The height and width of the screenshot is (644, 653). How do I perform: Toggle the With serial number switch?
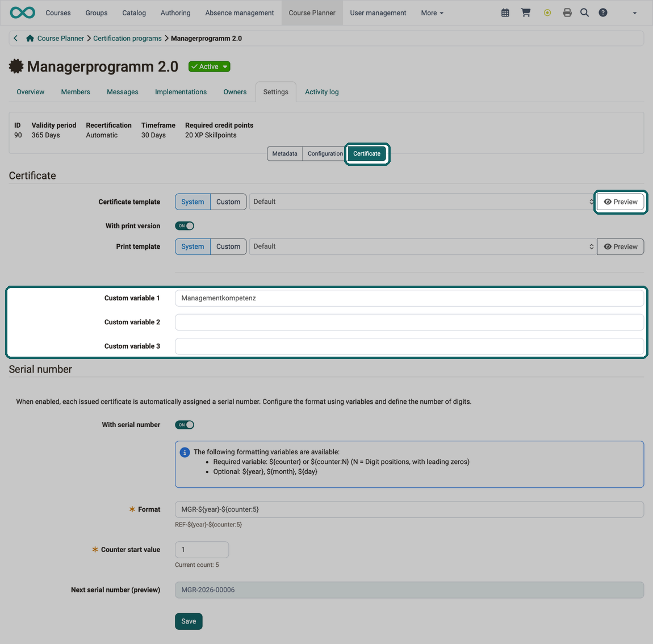(185, 425)
